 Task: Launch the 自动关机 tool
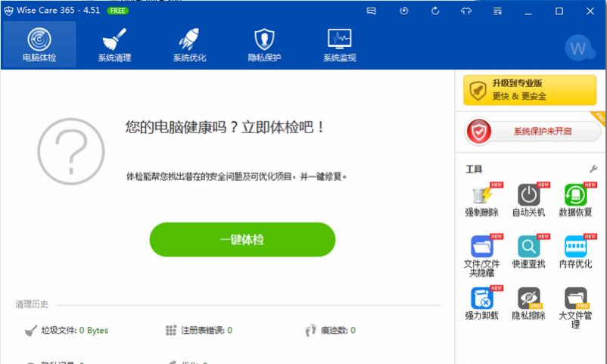528,200
